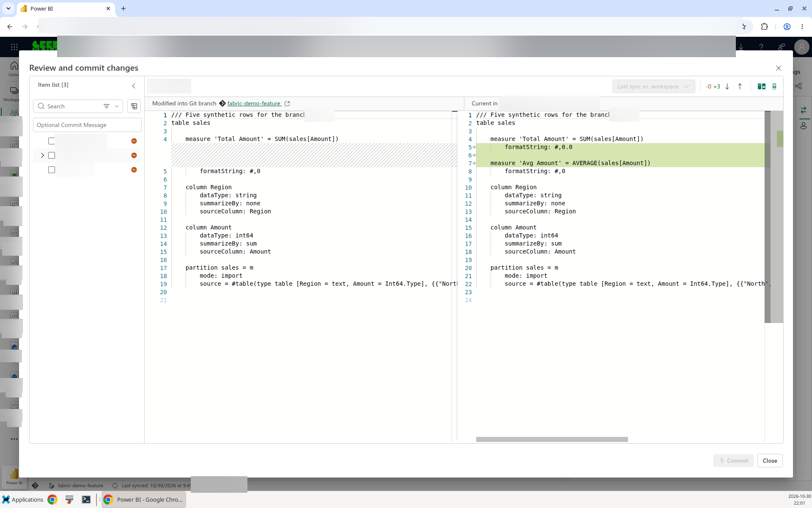Screen dimensions: 812x508
Task: Switch to side-by-side diff view
Action: 761,86
